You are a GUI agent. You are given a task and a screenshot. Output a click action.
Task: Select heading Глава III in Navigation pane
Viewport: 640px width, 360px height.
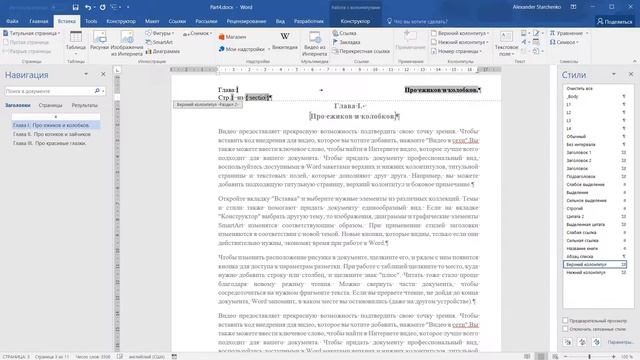point(49,143)
